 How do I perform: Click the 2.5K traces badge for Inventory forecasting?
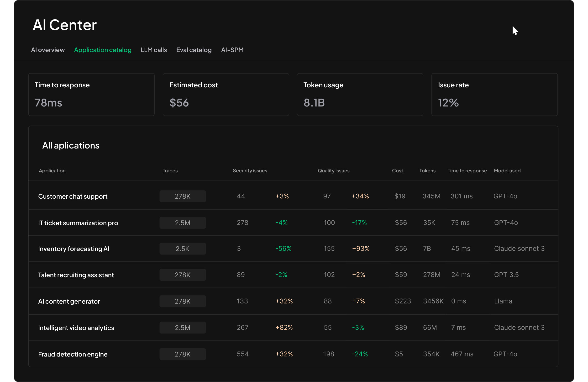(182, 249)
